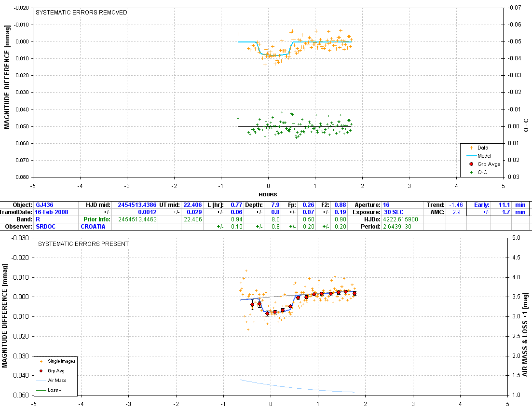Click the Fp uncertainty "0.07" cell
The width and height of the screenshot is (532, 409).
coord(308,212)
